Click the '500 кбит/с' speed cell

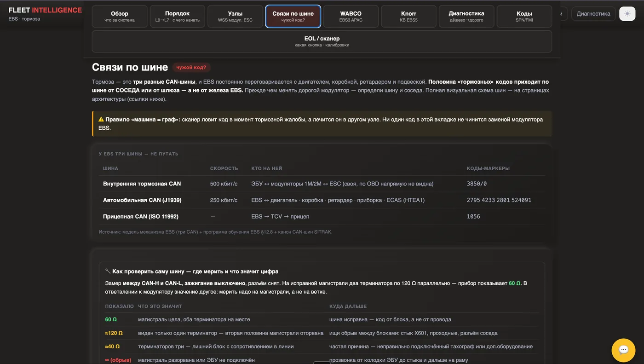pyautogui.click(x=224, y=184)
